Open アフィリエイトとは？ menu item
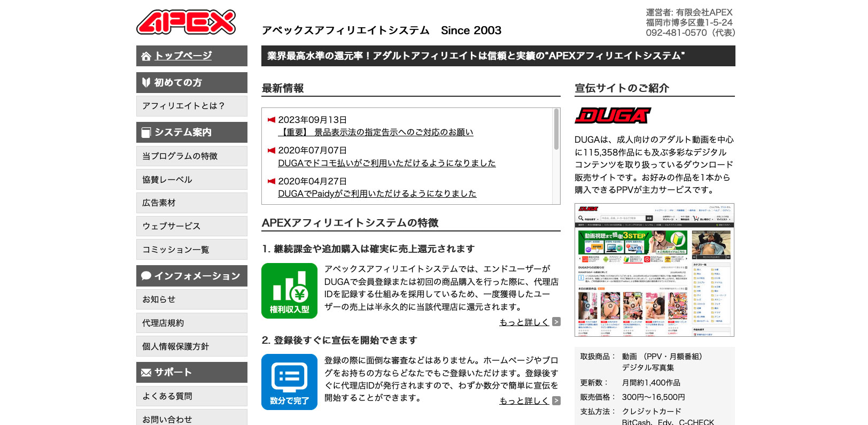This screenshot has width=868, height=425. 192,106
